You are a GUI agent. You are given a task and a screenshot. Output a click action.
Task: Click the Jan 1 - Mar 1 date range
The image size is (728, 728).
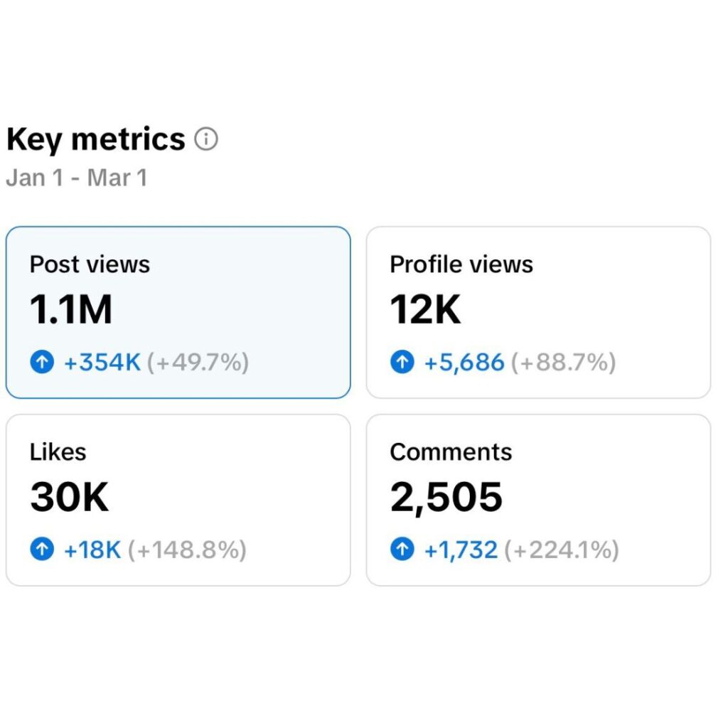77,177
